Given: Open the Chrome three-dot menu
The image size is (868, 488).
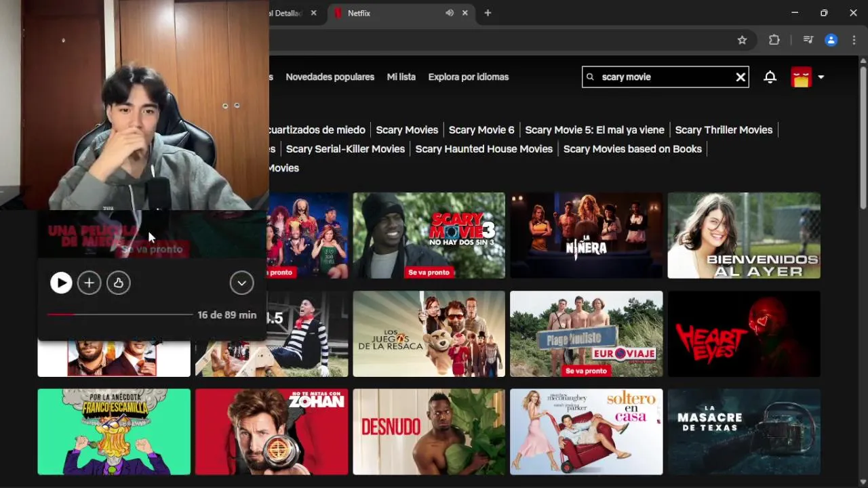Looking at the screenshot, I should [x=854, y=40].
